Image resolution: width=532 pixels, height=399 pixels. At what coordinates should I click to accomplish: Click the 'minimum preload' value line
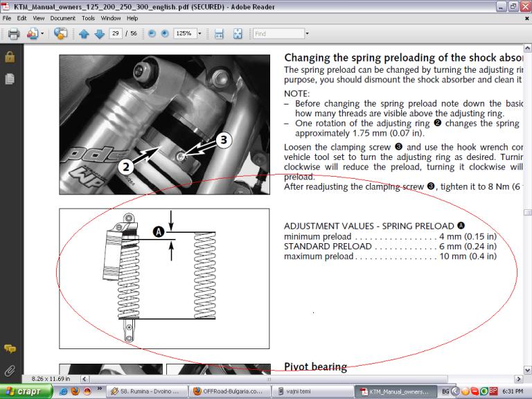pos(390,236)
